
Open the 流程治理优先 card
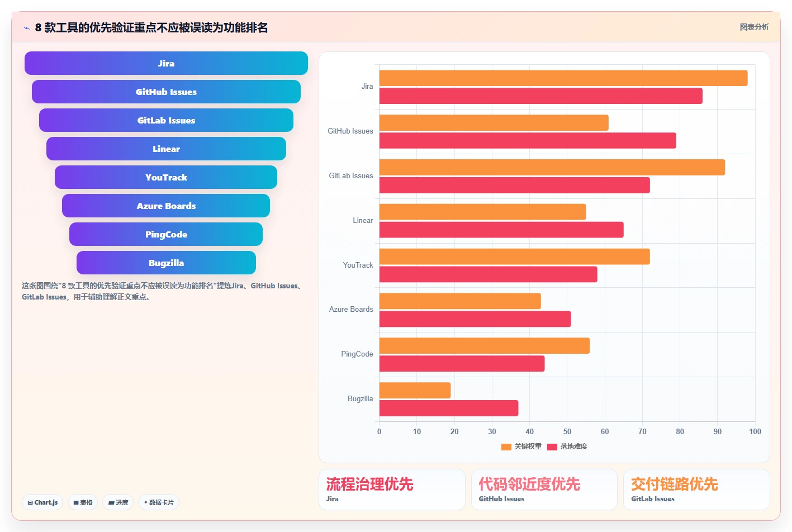pos(392,490)
